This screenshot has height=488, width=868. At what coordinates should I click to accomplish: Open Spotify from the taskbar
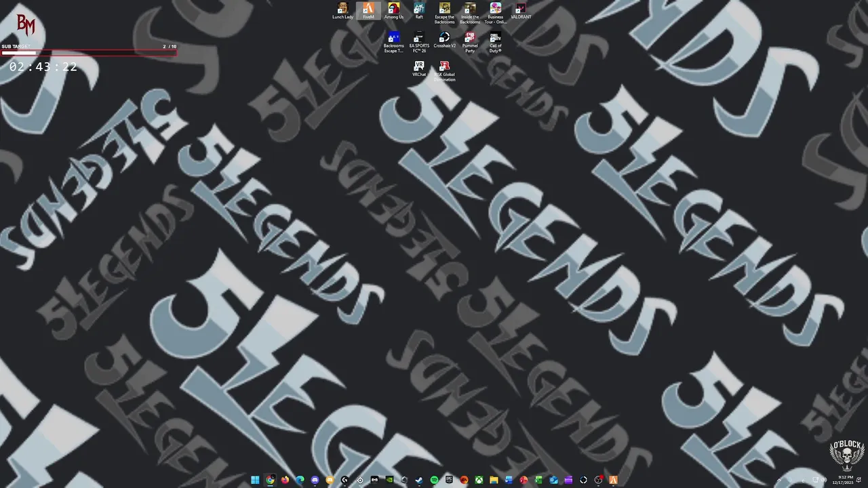pyautogui.click(x=434, y=480)
